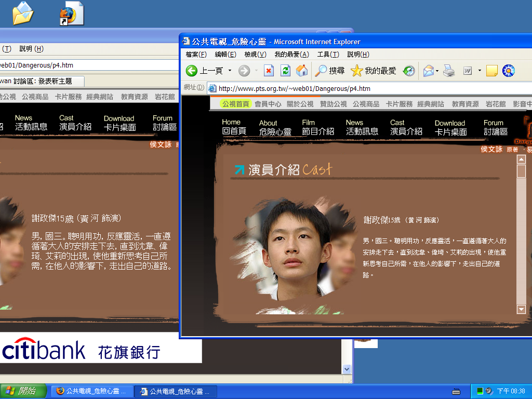This screenshot has width=532, height=399.
Task: Open the 檢視(V) menu
Action: click(x=255, y=55)
